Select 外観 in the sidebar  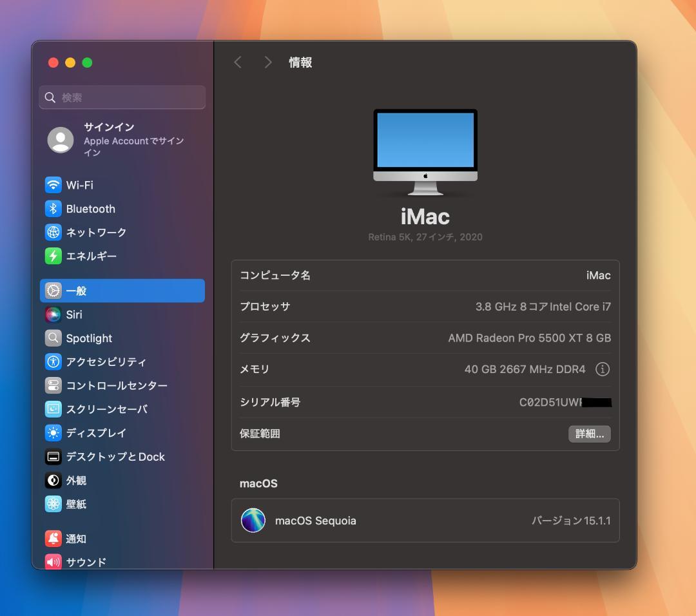pyautogui.click(x=122, y=480)
